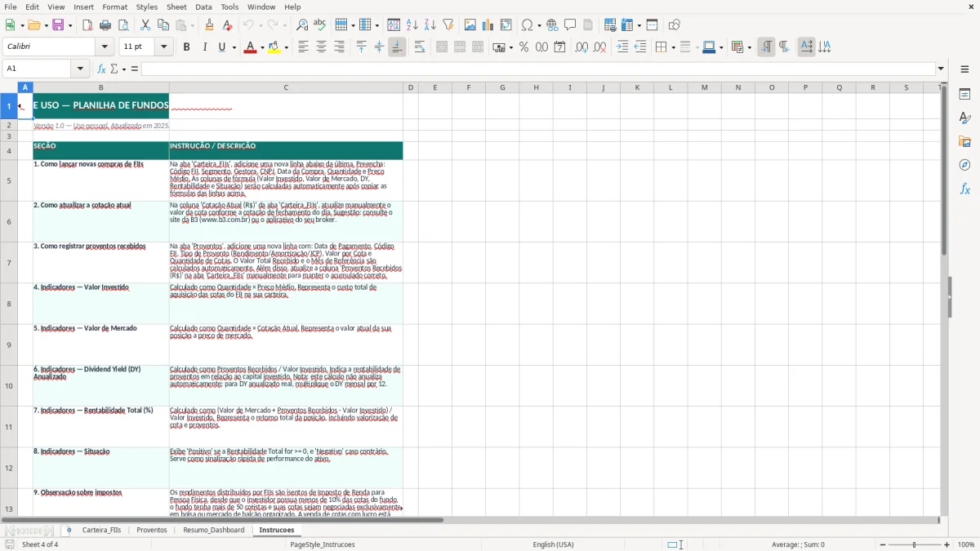Click in the formula input line
Image resolution: width=980 pixels, height=551 pixels.
pyautogui.click(x=538, y=69)
